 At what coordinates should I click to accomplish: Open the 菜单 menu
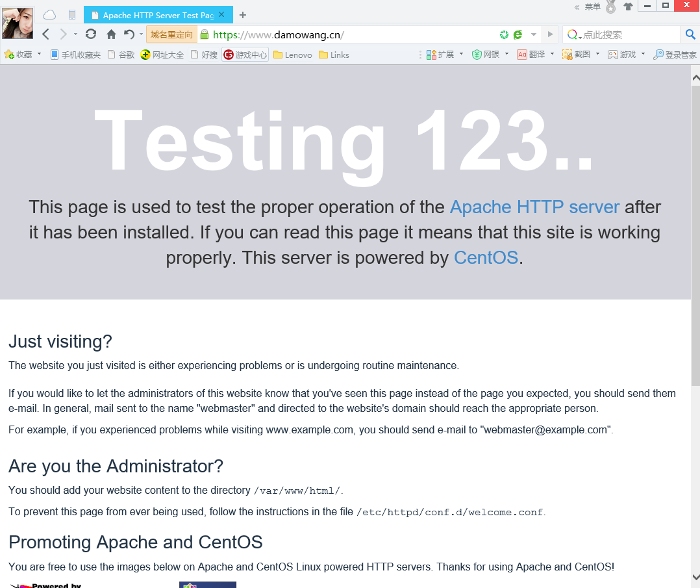click(x=592, y=6)
